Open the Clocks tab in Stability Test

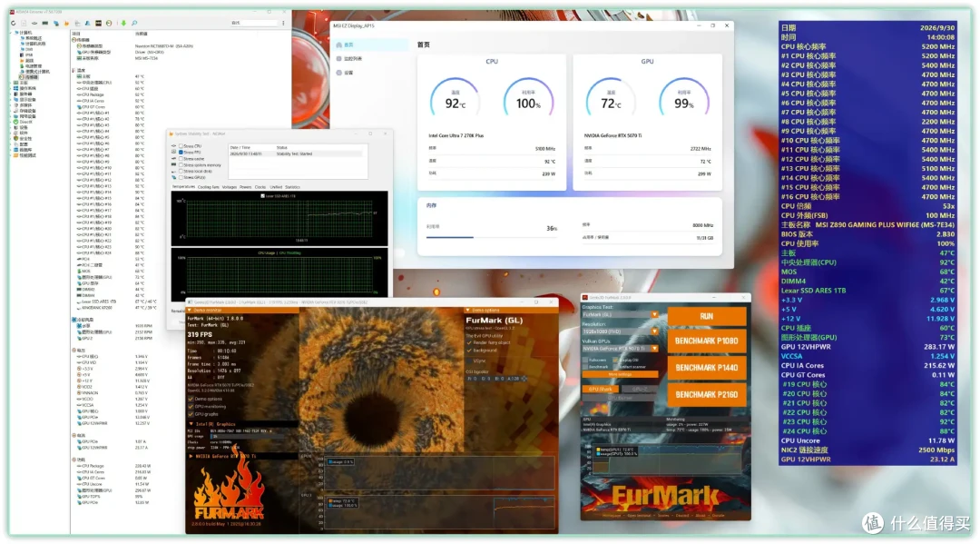pos(260,187)
